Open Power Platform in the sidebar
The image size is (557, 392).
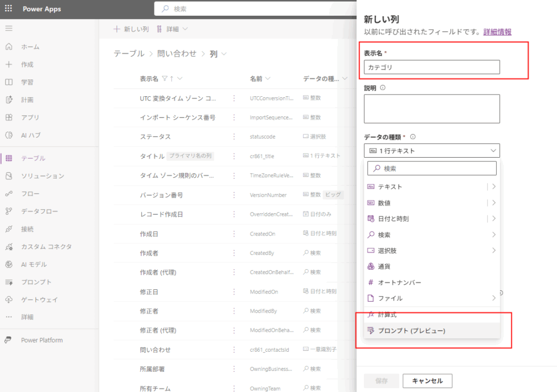(x=41, y=340)
